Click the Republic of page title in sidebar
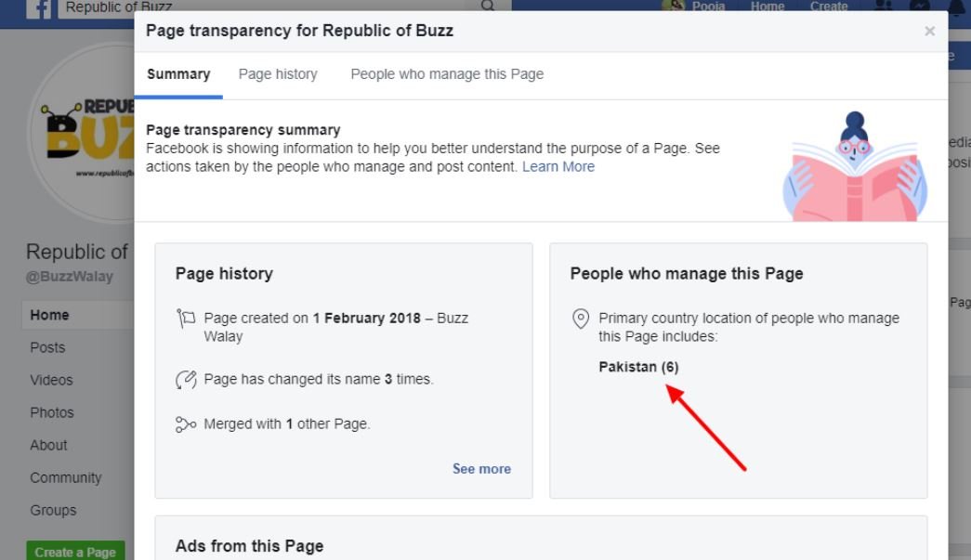 coord(77,252)
